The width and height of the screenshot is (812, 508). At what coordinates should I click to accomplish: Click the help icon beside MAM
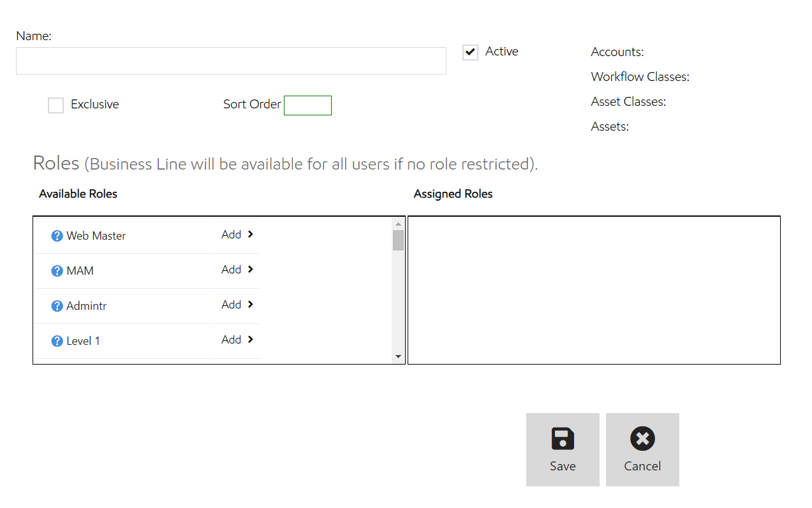point(57,271)
